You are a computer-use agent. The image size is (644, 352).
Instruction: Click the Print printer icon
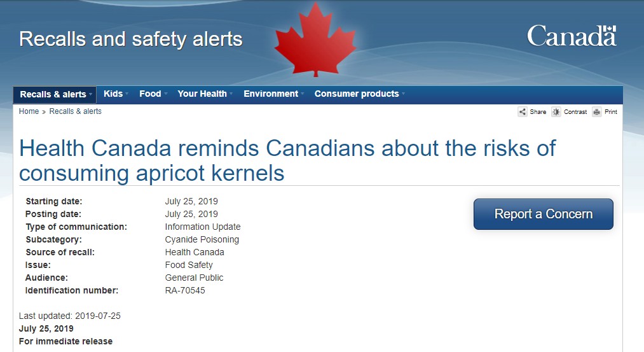tap(597, 112)
